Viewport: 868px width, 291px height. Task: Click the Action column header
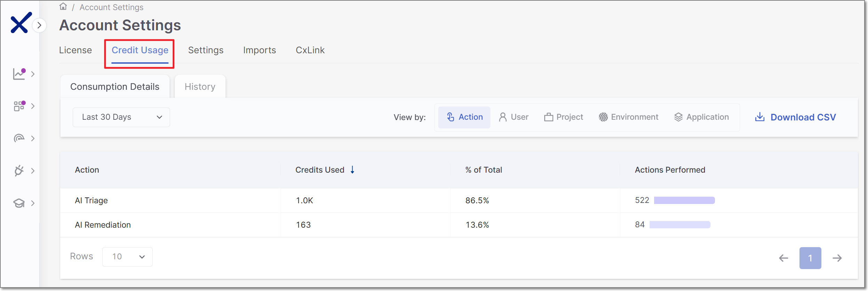click(87, 170)
